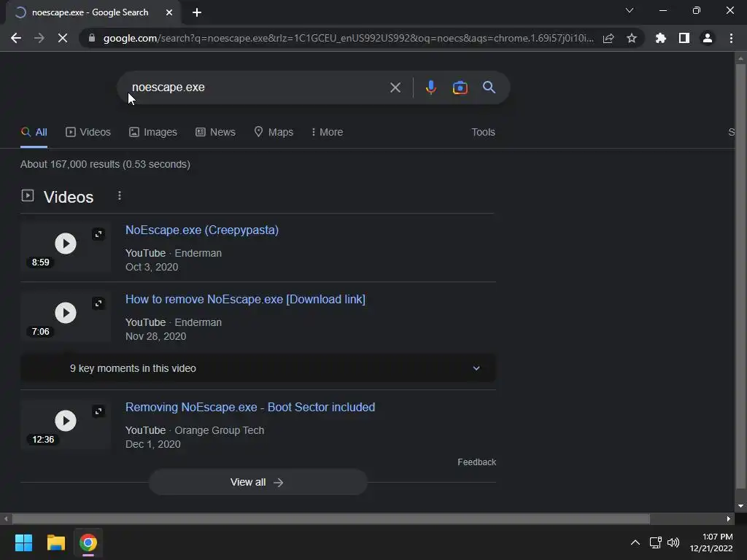The image size is (747, 560).
Task: Click the browser Back arrow
Action: 16,38
